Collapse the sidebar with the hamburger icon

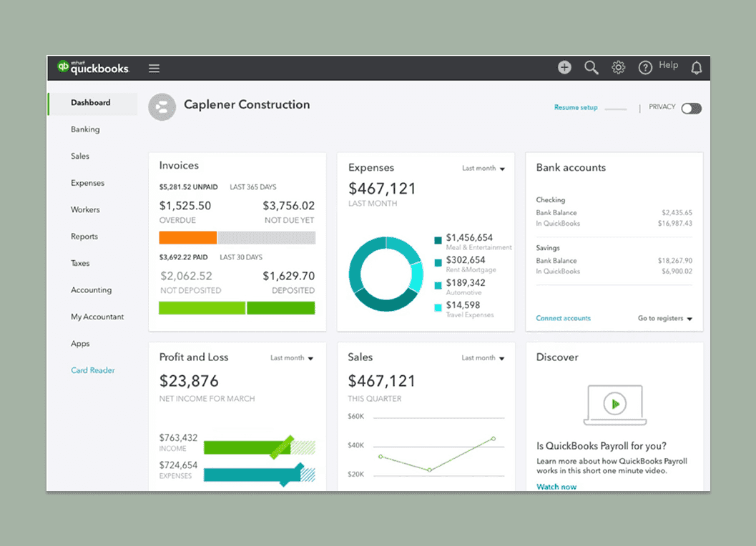[154, 68]
